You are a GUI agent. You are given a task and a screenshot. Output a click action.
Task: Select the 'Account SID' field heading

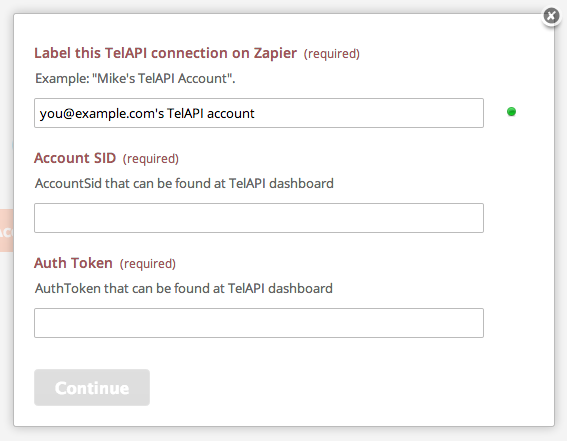pyautogui.click(x=75, y=158)
